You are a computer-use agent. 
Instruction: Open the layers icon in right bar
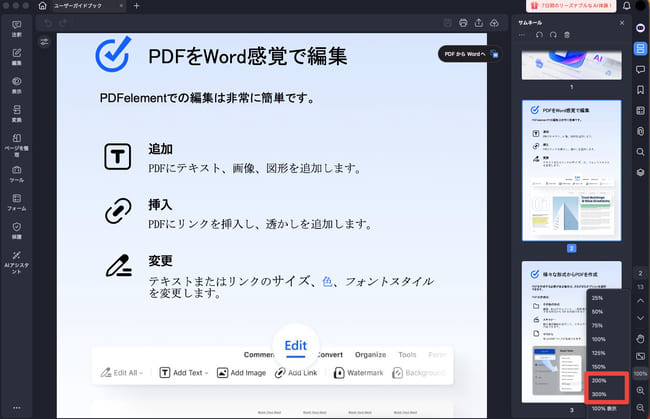[x=640, y=172]
